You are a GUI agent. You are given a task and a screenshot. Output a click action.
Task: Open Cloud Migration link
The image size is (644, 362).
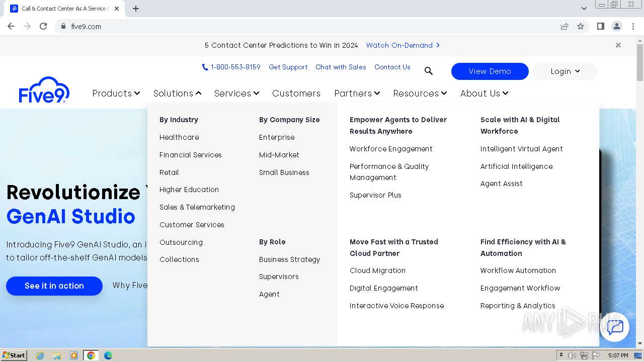(377, 270)
